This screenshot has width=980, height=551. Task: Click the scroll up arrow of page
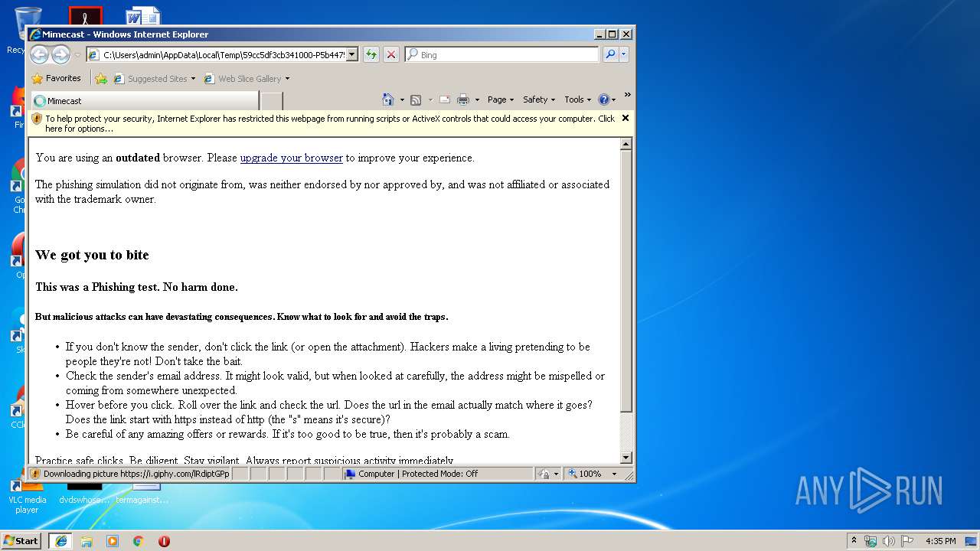626,144
